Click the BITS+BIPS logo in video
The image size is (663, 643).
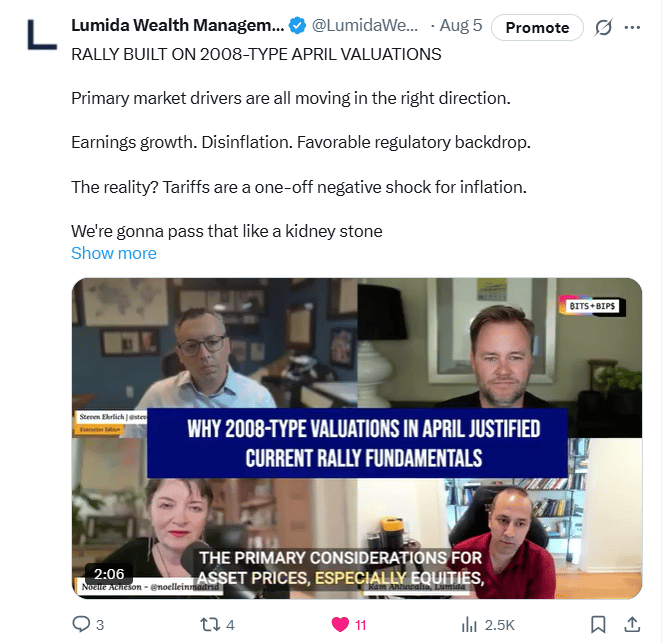(592, 306)
